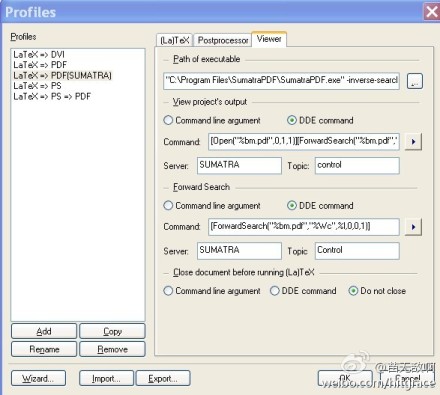Click the Rename profile button
The height and width of the screenshot is (395, 440).
[44, 349]
